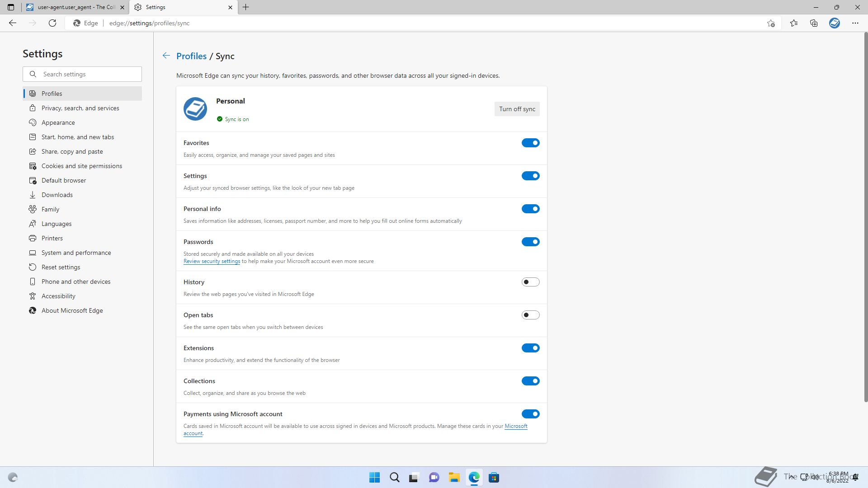Click the Personal profile avatar picture
Image resolution: width=868 pixels, height=488 pixels.
pos(195,109)
